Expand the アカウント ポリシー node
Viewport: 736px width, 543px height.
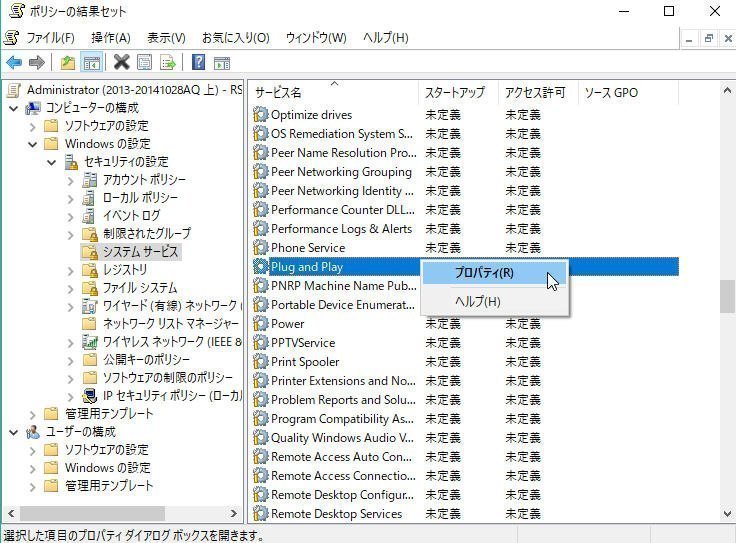point(70,180)
